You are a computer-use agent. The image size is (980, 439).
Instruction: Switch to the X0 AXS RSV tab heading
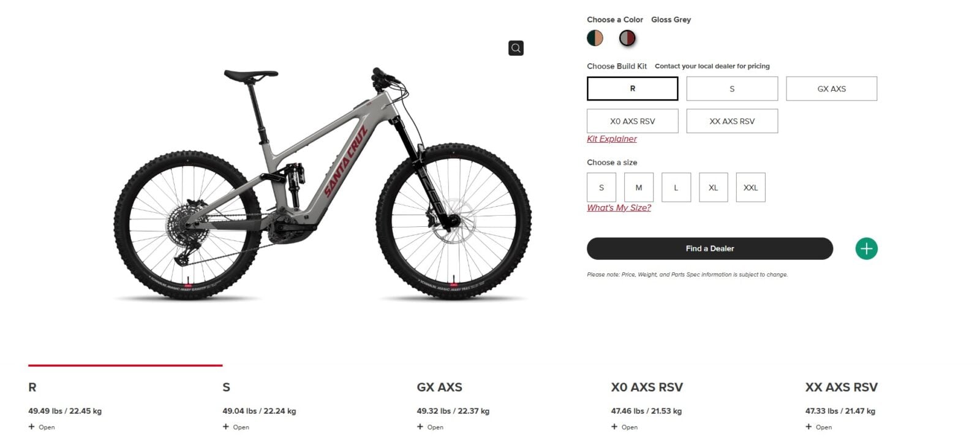tap(646, 387)
